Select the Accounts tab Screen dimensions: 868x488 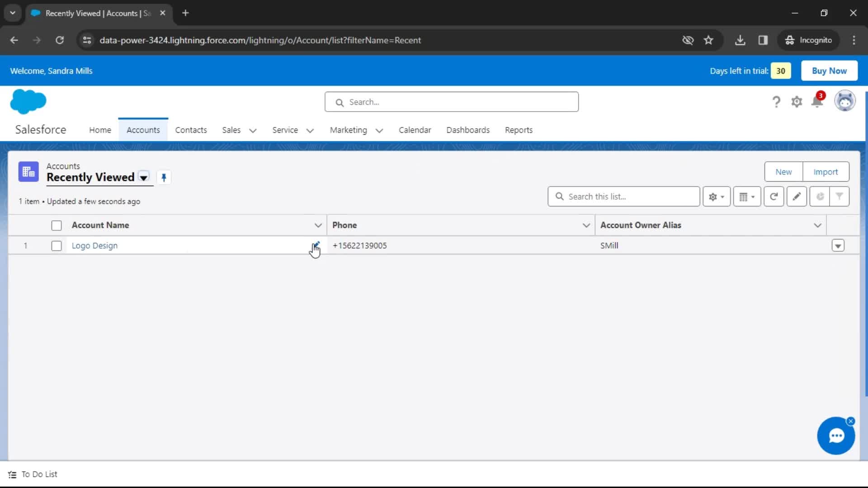143,130
